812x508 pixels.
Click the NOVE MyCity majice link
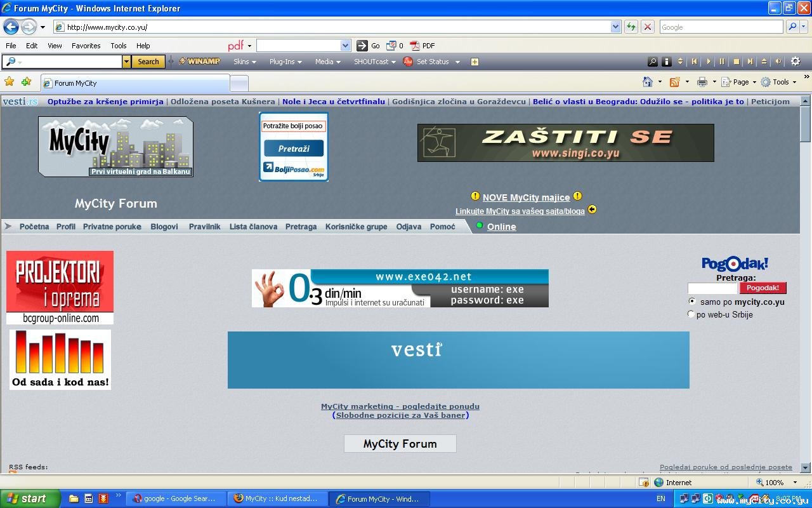point(527,197)
